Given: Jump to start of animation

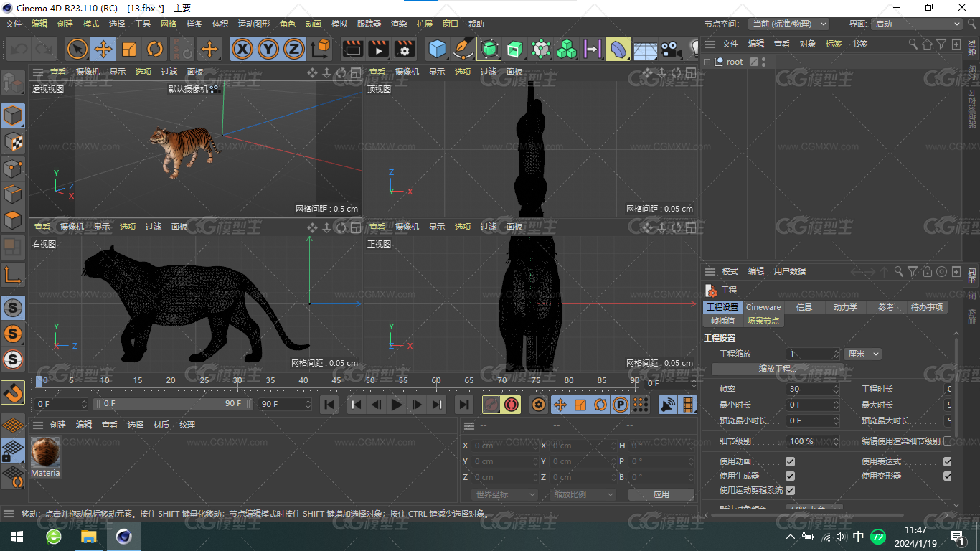Looking at the screenshot, I should (x=329, y=405).
